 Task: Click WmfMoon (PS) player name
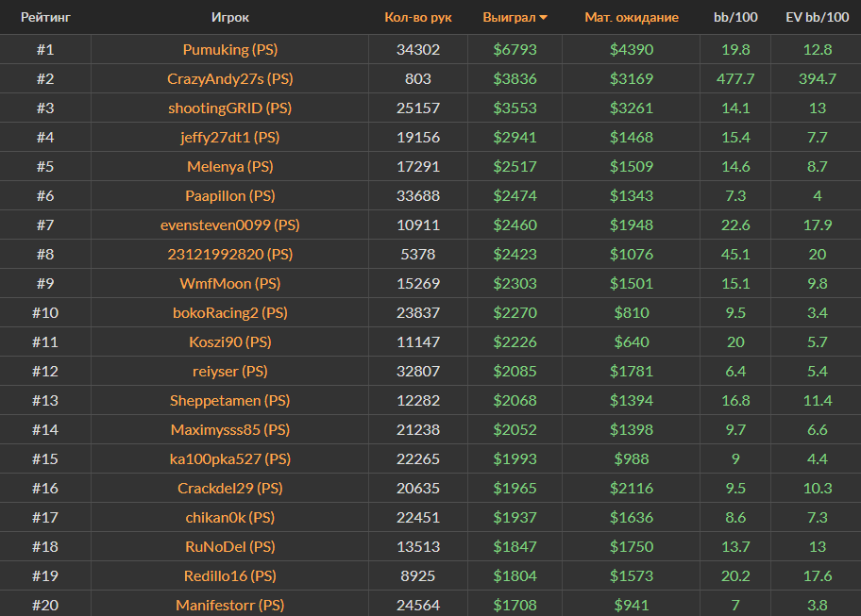(x=229, y=283)
